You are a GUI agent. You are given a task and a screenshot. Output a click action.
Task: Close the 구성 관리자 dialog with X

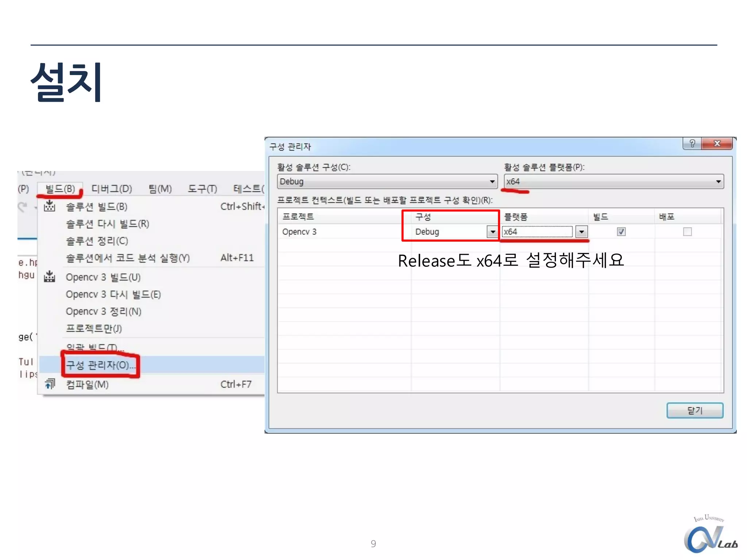pos(716,143)
